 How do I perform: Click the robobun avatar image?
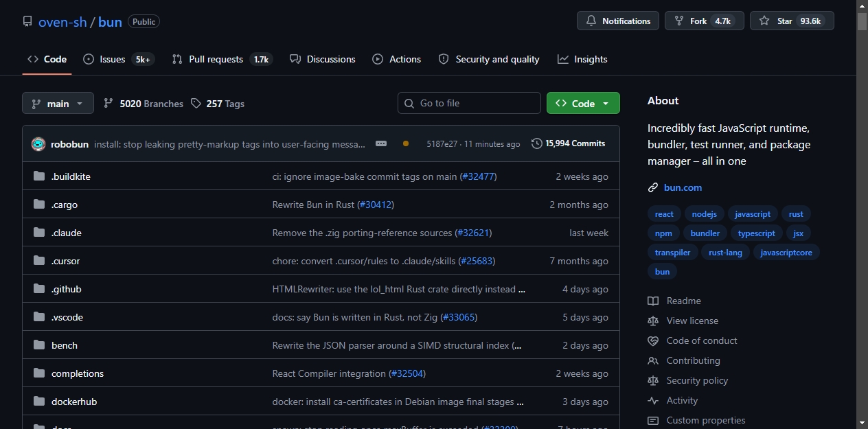[x=38, y=144]
